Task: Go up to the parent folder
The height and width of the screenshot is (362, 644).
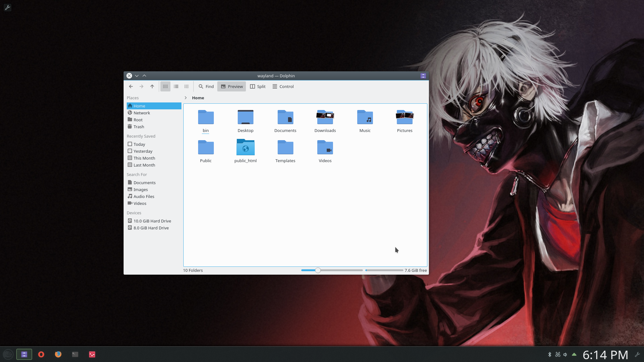Action: point(152,86)
